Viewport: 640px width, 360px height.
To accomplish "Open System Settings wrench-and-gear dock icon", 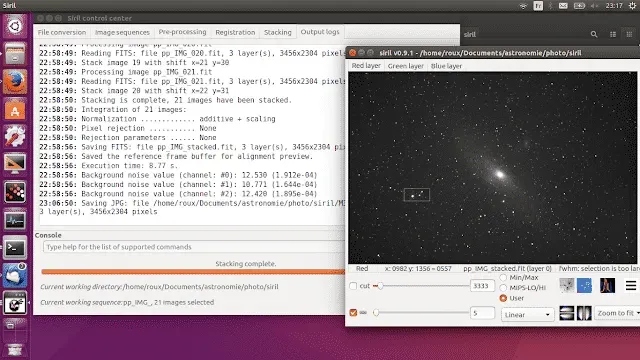I will point(15,136).
